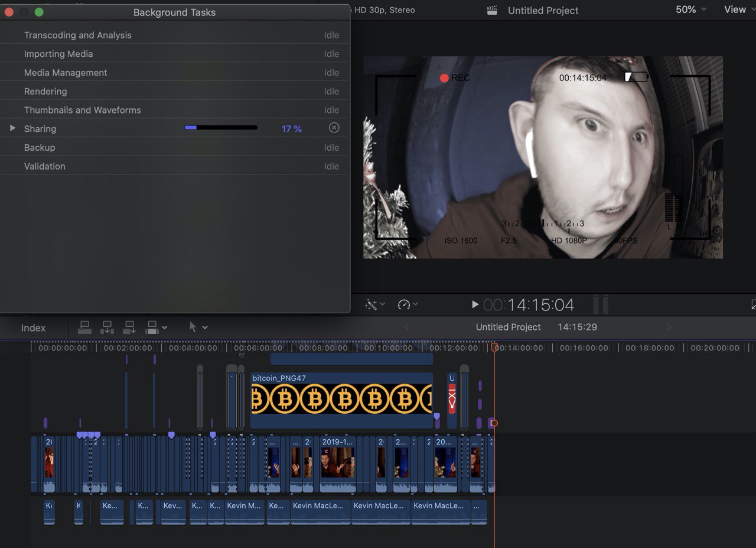Click the Background Tasks window title
This screenshot has height=548, width=756.
(174, 12)
